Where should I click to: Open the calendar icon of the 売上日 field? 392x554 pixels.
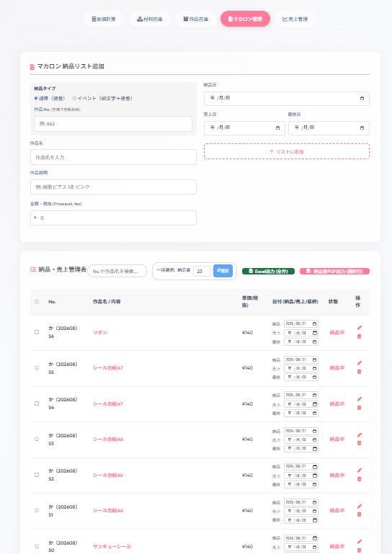coord(277,128)
